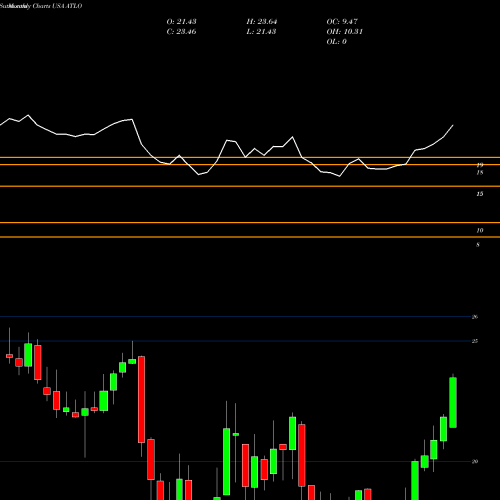Click the end point of the white line
Viewport: 500px width, 500px height.
pos(453,125)
